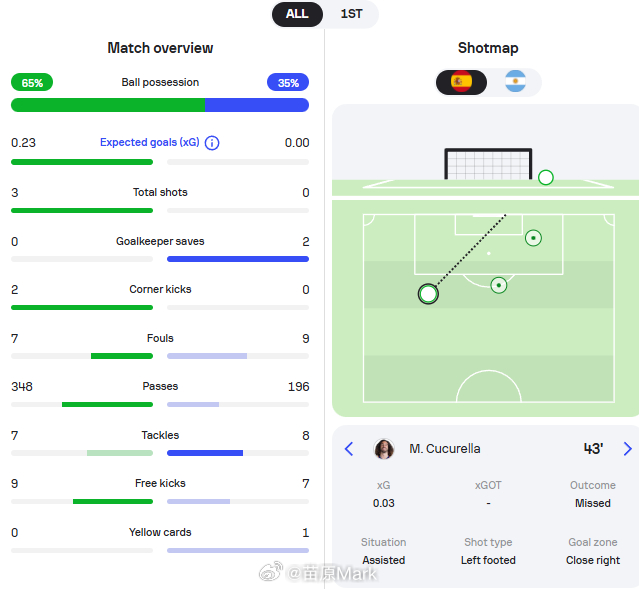The width and height of the screenshot is (639, 589).
Task: Select the shot marker inside the penalty box
Action: click(x=533, y=238)
